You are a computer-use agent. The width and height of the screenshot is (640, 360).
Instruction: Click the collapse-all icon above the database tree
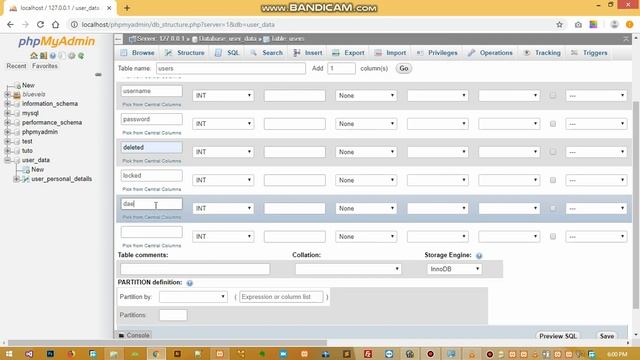click(x=98, y=75)
